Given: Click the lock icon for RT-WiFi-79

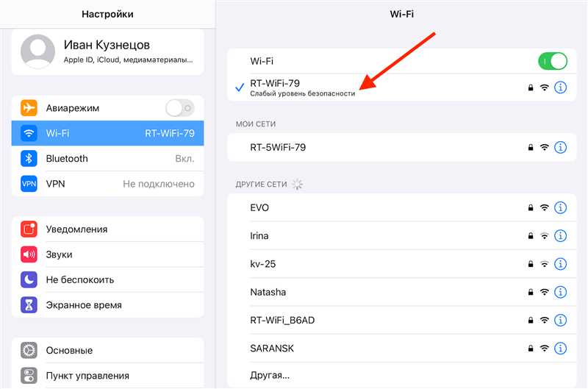Looking at the screenshot, I should [531, 88].
